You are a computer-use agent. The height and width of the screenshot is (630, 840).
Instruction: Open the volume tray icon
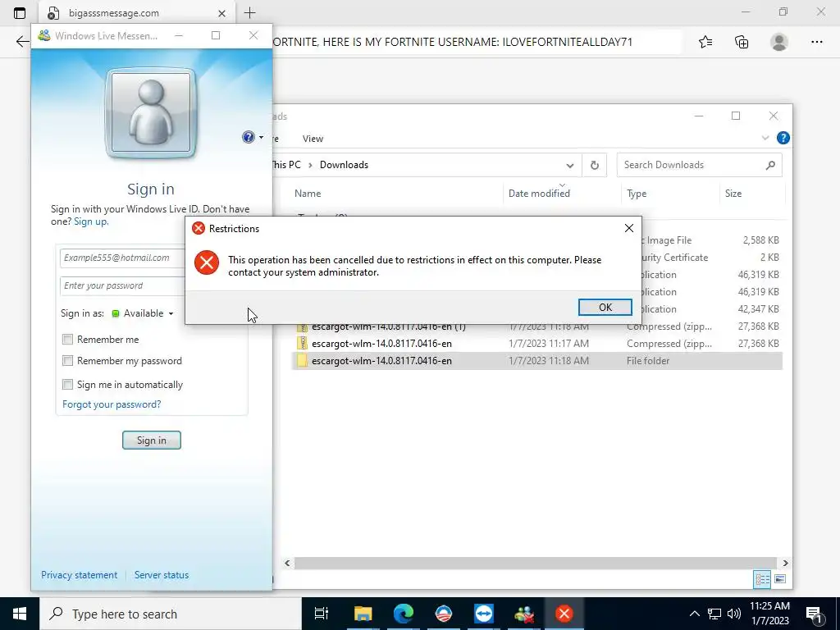pyautogui.click(x=734, y=614)
